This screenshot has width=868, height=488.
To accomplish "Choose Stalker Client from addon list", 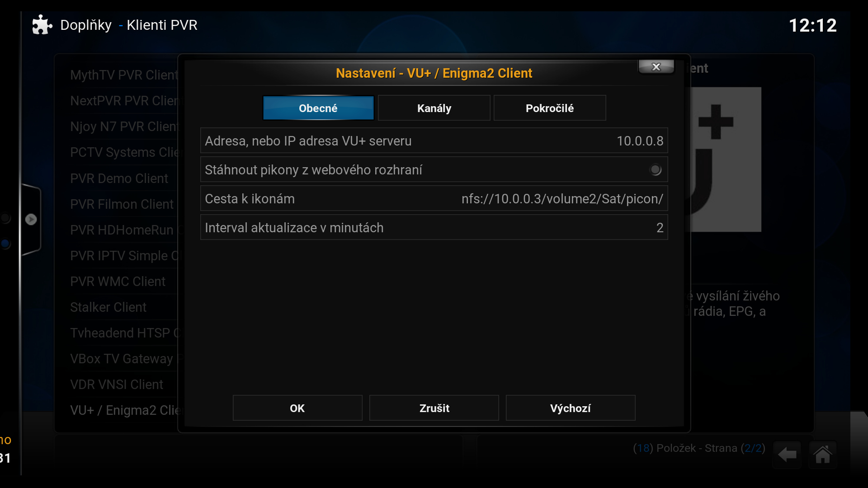I will [108, 307].
